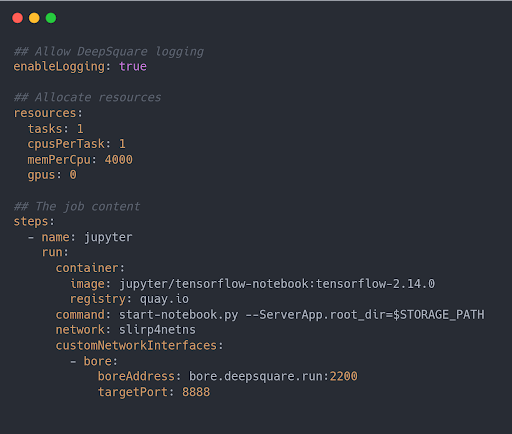
Task: Click the '--ServerApp.root_dir=$STORAGE_PATH' argument
Action: pos(365,315)
